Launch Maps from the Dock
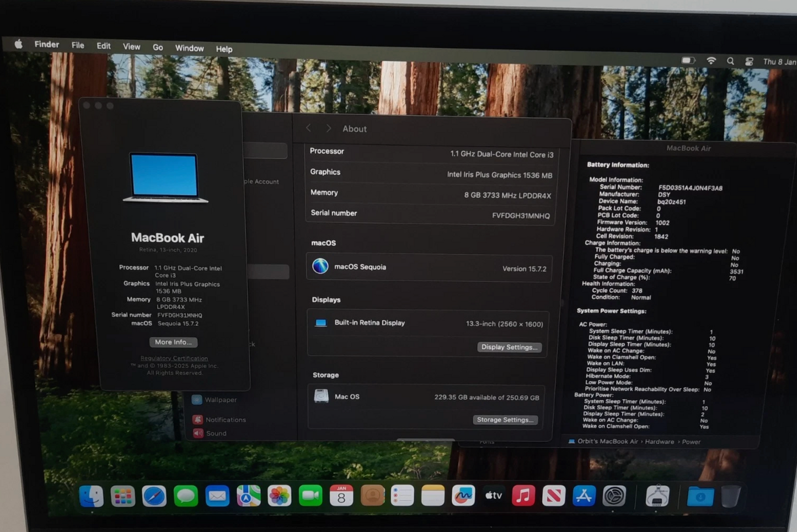 [249, 496]
